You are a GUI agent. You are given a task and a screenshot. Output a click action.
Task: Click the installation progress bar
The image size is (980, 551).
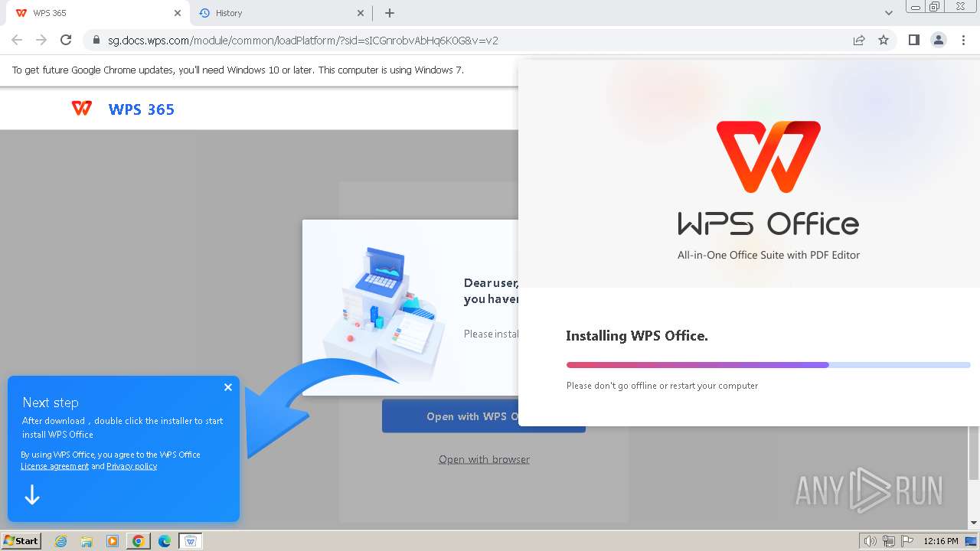pos(768,365)
